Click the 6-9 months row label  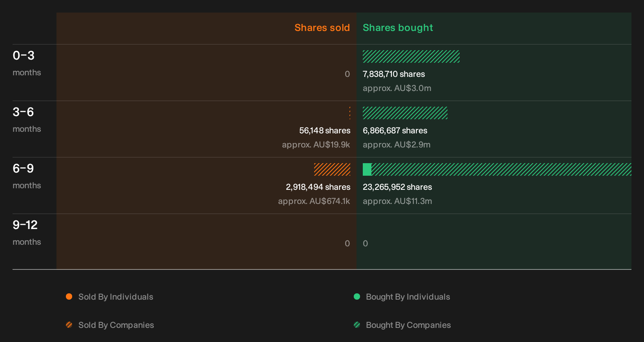(27, 176)
